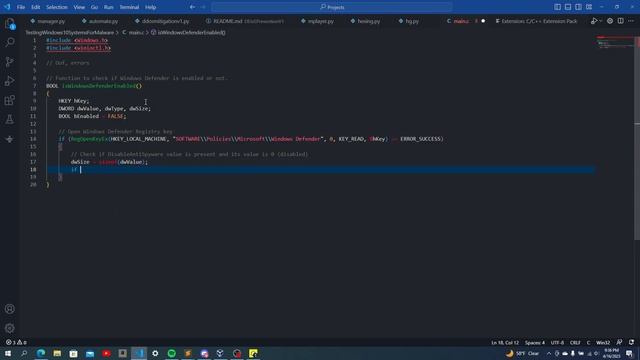Viewport: 640px width, 360px height.
Task: Open the Windows Action Center notifications
Action: (629, 353)
